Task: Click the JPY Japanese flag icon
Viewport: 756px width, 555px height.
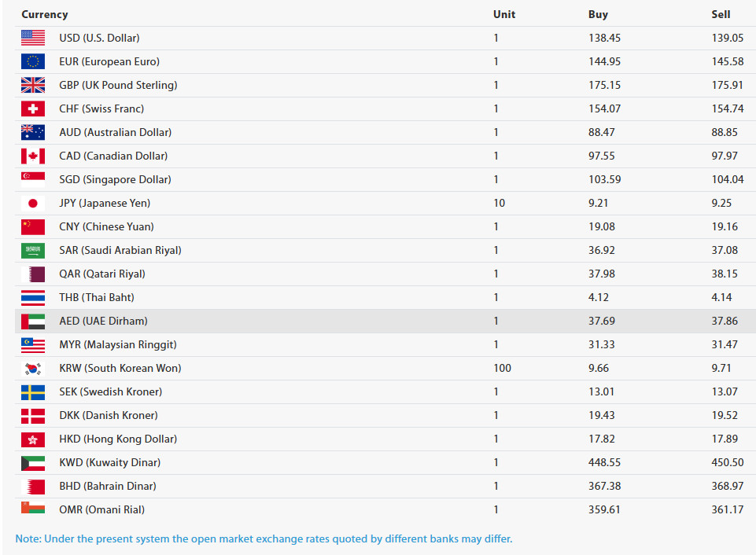Action: pos(32,203)
